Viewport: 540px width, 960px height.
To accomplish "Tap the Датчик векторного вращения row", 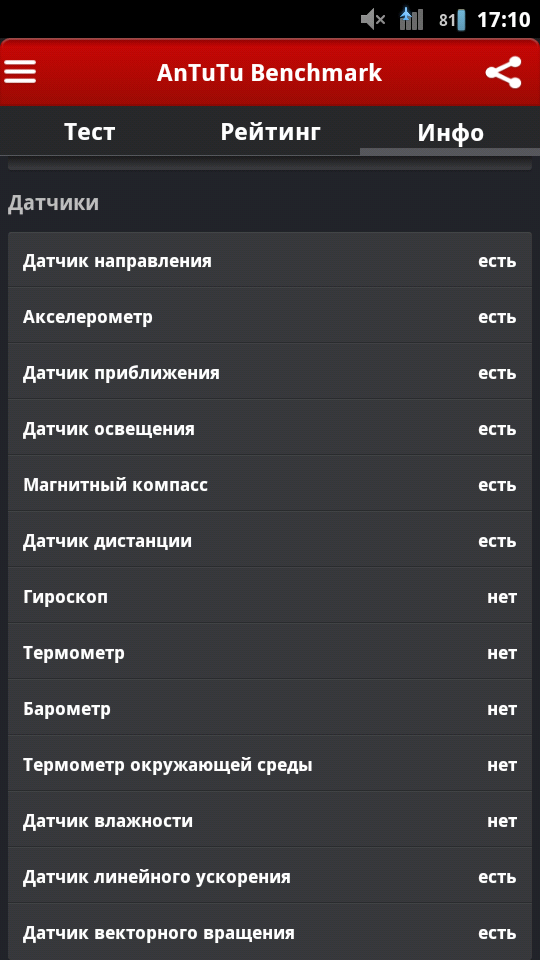I will pyautogui.click(x=270, y=932).
